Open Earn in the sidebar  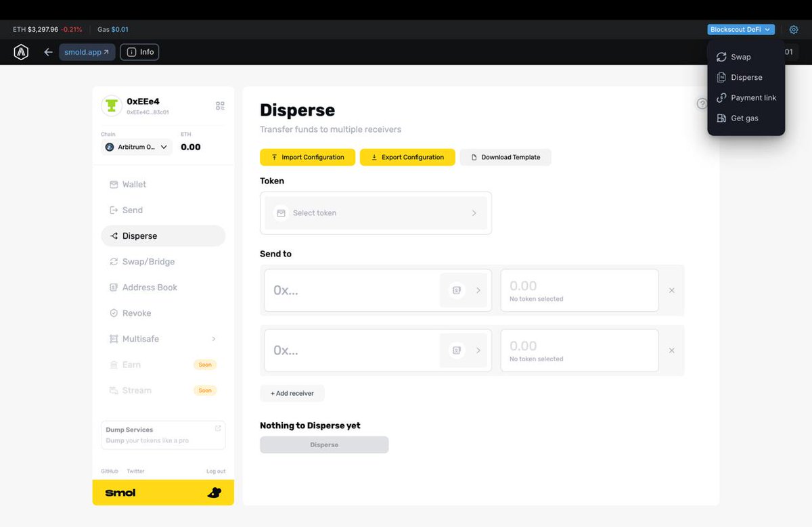point(163,365)
